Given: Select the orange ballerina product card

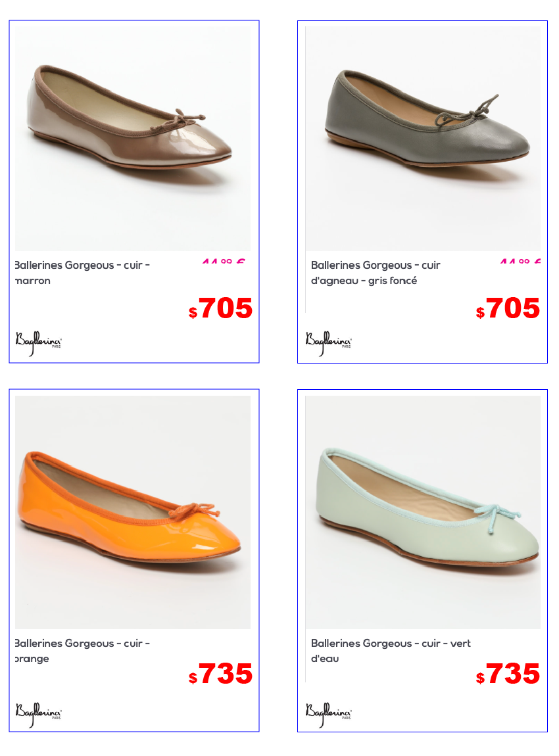Looking at the screenshot, I should [x=134, y=560].
